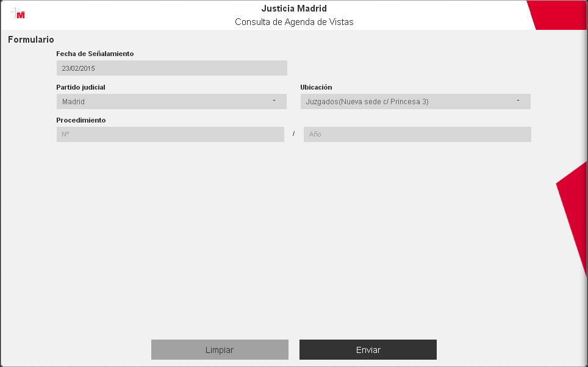The height and width of the screenshot is (367, 588).
Task: Click the slash separator between Nº and Año
Action: coord(293,134)
